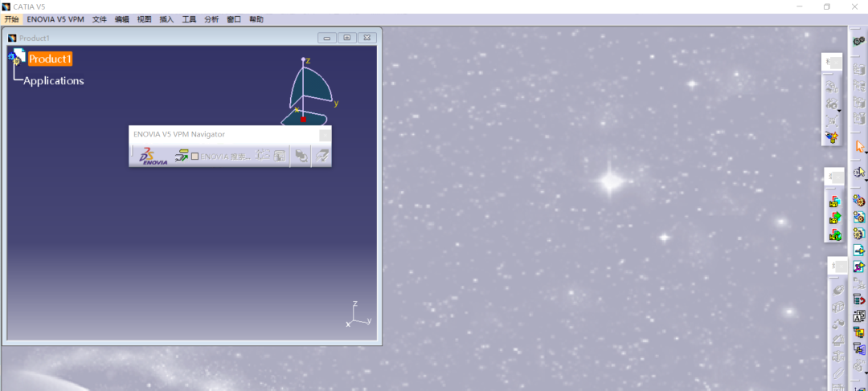This screenshot has width=868, height=391.
Task: Restore the CATIA V5 main window
Action: click(826, 6)
